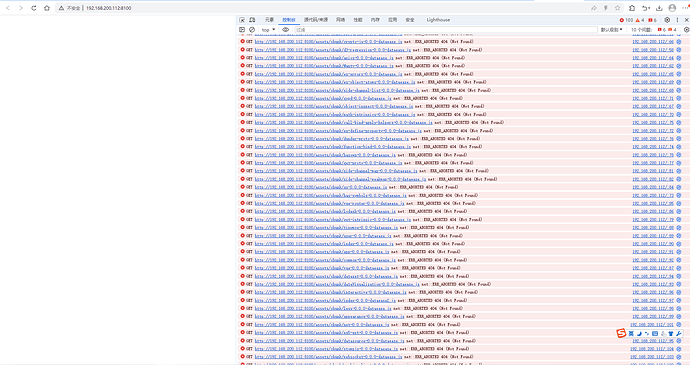The height and width of the screenshot is (365, 690).
Task: Open the has-symbols chunk URL link
Action: pyautogui.click(x=330, y=195)
